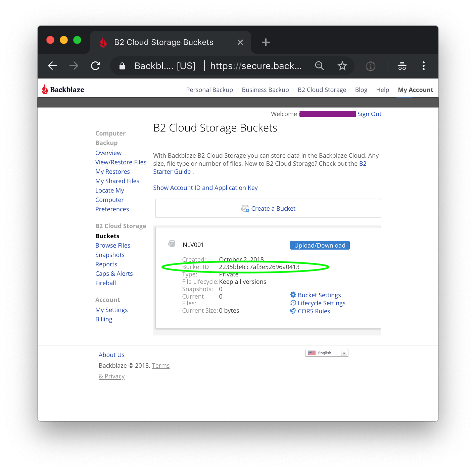Open Lifecycle Settings link
Viewport: 476px width, 471px height.
(322, 303)
